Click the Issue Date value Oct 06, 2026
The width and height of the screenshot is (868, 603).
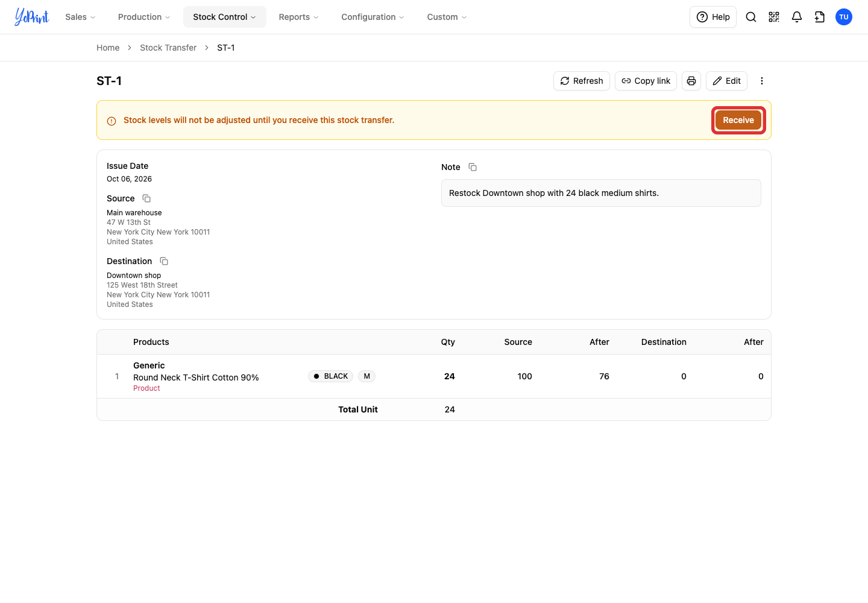(x=129, y=179)
